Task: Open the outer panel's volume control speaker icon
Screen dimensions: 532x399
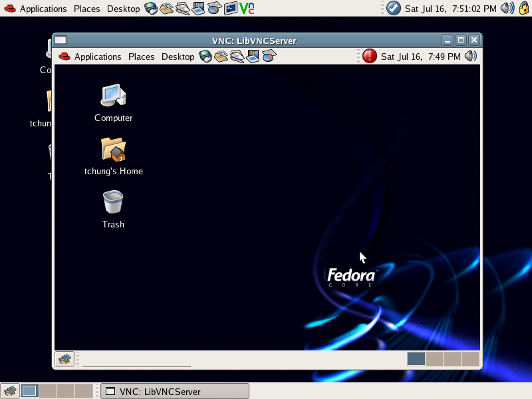Action: 507,8
